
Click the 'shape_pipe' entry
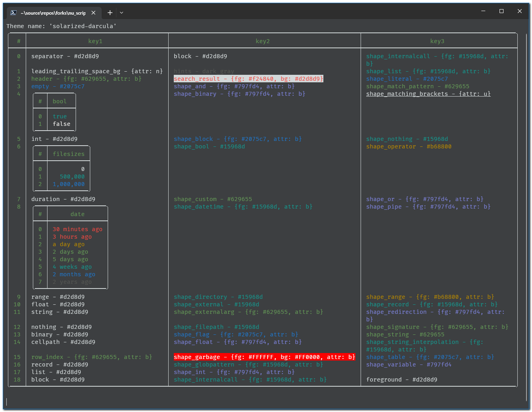click(x=428, y=207)
